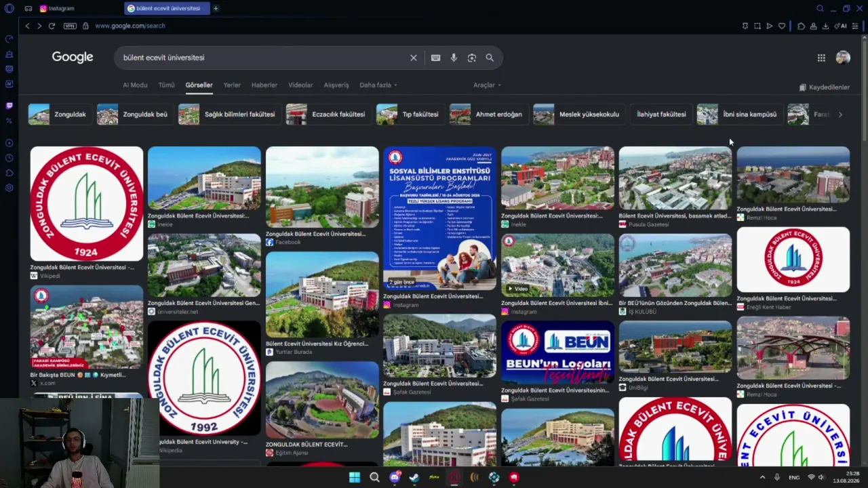Open the browser player icon in toolbar

pos(770,26)
